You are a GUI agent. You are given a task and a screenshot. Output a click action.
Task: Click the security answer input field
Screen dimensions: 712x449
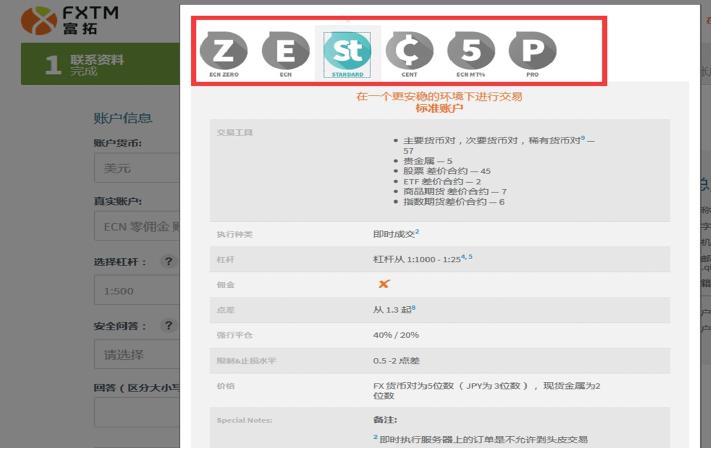pyautogui.click(x=137, y=412)
